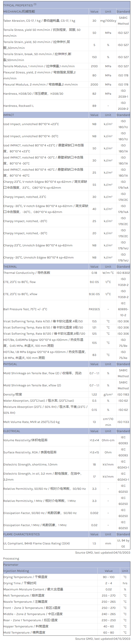Viewport: 131px width, 644px height.
Task: Click the FLAME CHARACTERISTICS section header
Action: pyautogui.click(x=21, y=534)
